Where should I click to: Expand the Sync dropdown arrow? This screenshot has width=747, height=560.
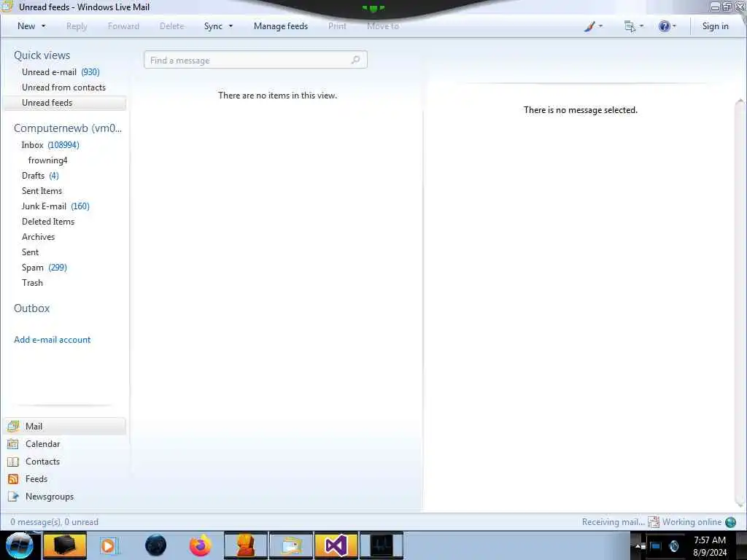point(231,26)
